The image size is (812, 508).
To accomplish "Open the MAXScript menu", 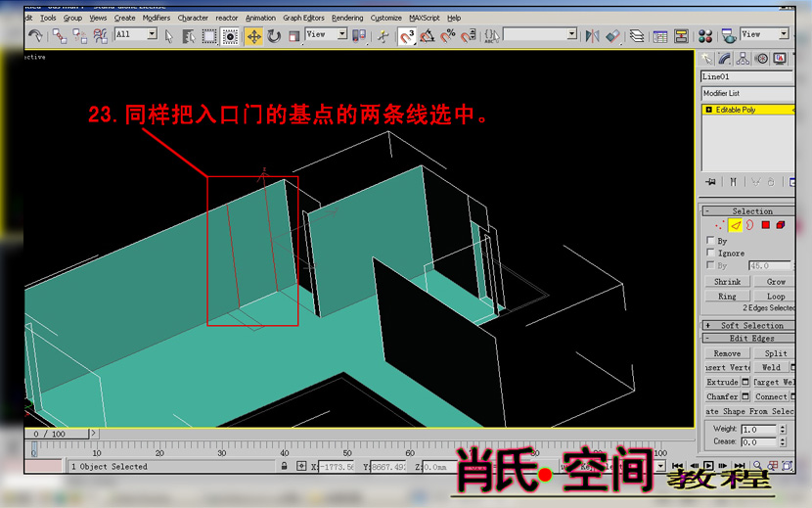I will pyautogui.click(x=425, y=18).
